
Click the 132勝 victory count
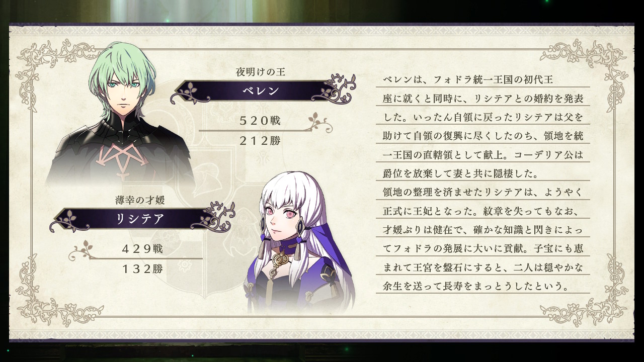click(142, 269)
